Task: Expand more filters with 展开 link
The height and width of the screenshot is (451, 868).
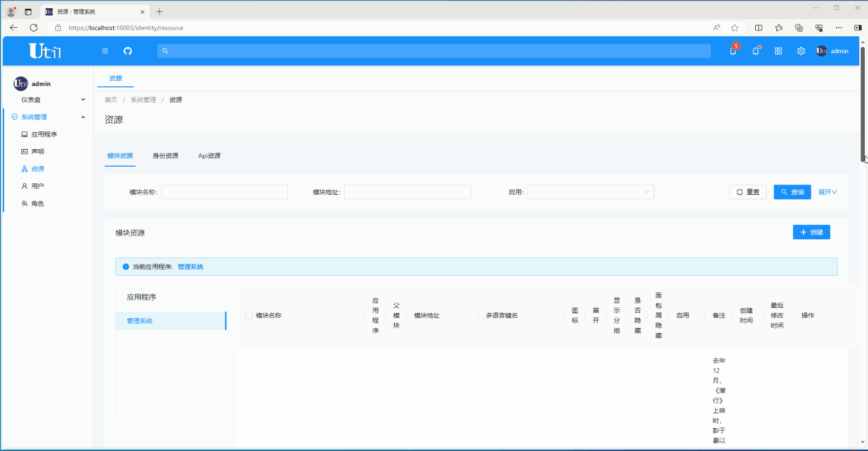Action: (827, 192)
